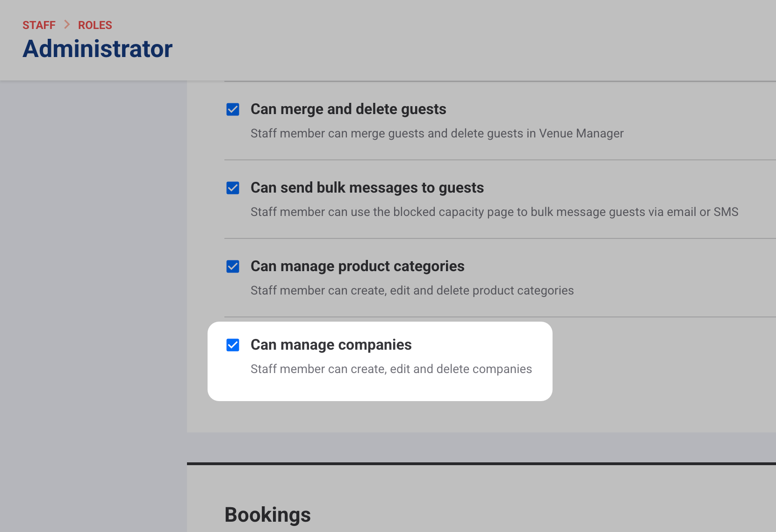
Task: Click the create, edit and delete product categories description
Action: tap(412, 291)
